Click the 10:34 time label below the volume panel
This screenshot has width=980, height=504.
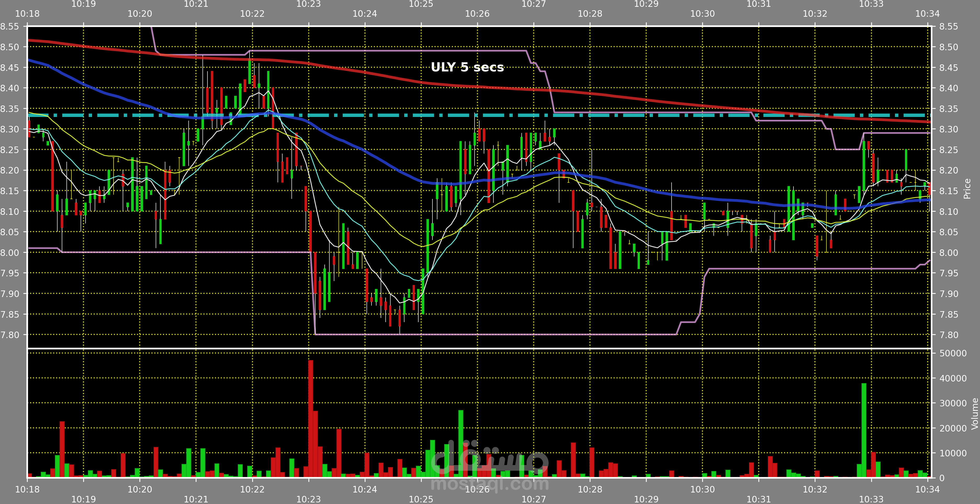[927, 490]
